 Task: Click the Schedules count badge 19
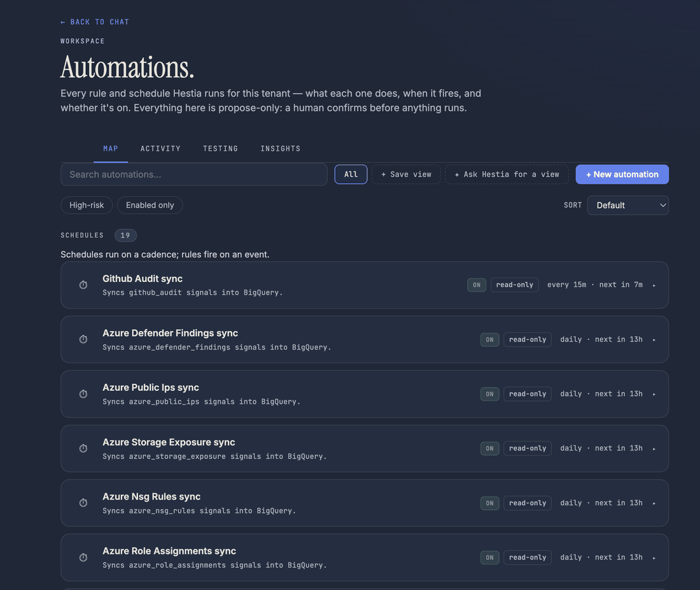click(125, 235)
